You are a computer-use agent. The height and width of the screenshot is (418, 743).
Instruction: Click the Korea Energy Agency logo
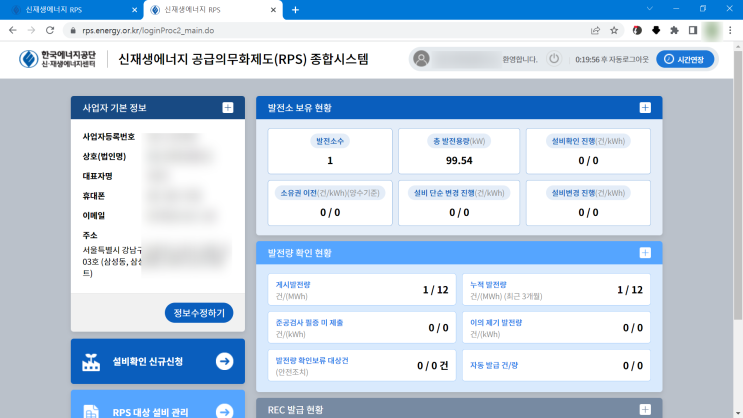(57, 59)
